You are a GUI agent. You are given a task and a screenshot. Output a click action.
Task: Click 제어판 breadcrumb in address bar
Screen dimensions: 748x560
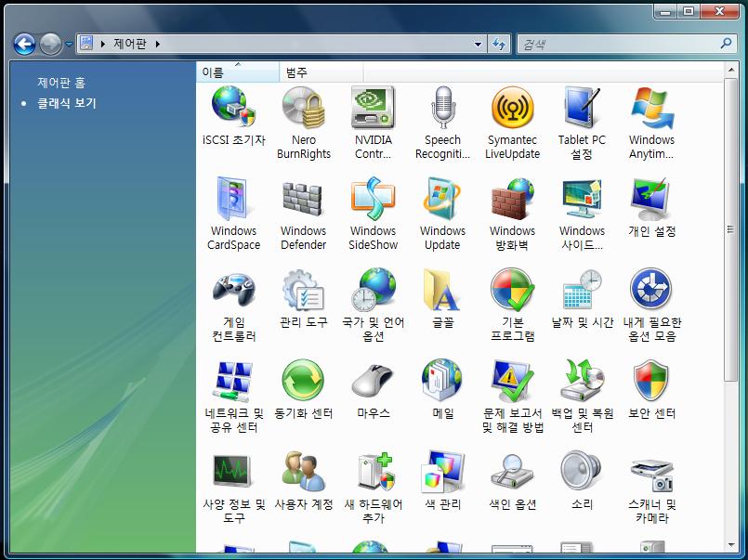tap(130, 45)
